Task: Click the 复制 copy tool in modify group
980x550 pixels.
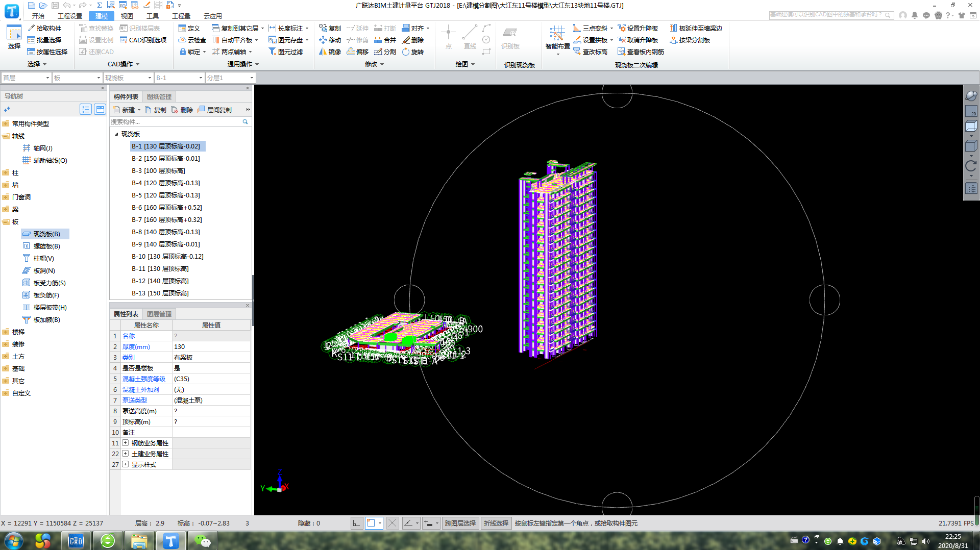Action: [x=330, y=28]
